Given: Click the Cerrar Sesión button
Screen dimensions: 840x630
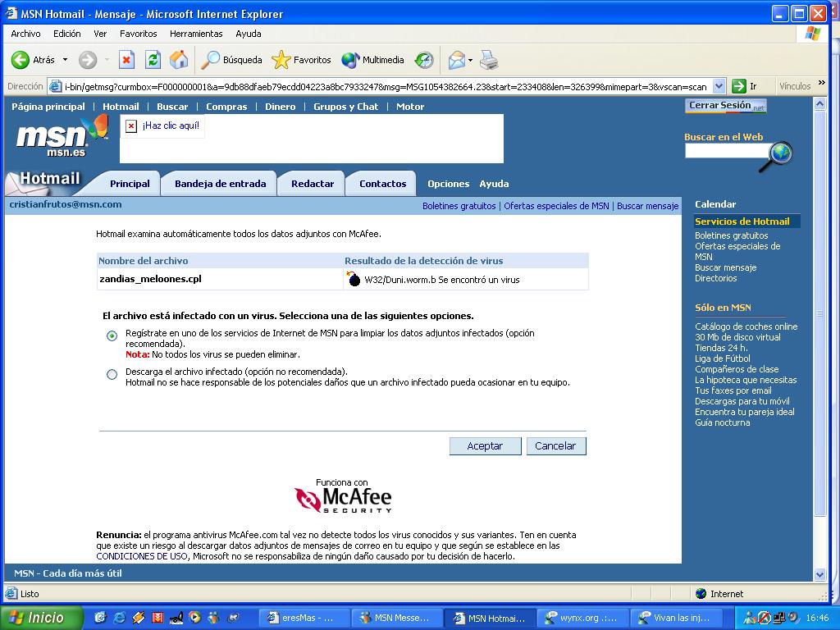Looking at the screenshot, I should click(x=725, y=106).
